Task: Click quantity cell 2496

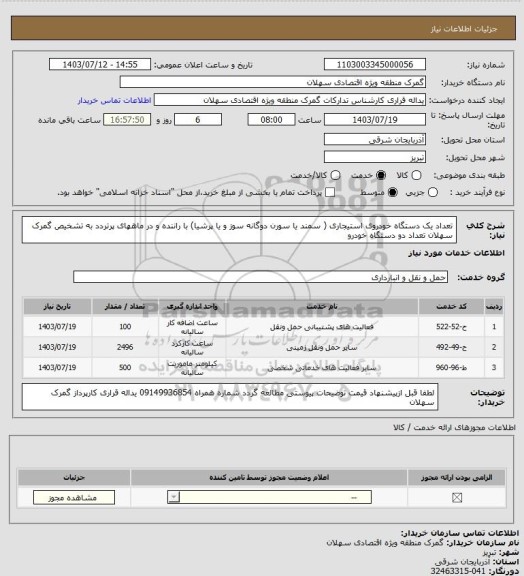Action: 125,347
